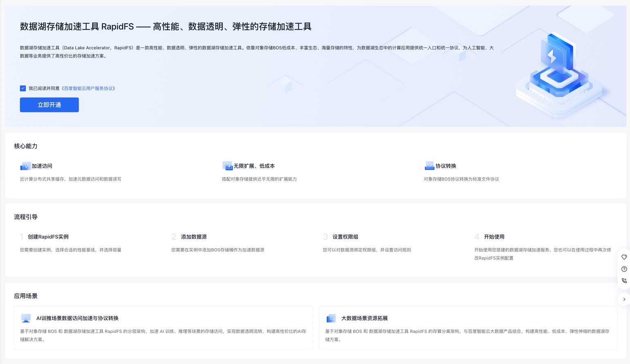Click the 应用场景 section heading
The width and height of the screenshot is (630, 364).
click(26, 296)
